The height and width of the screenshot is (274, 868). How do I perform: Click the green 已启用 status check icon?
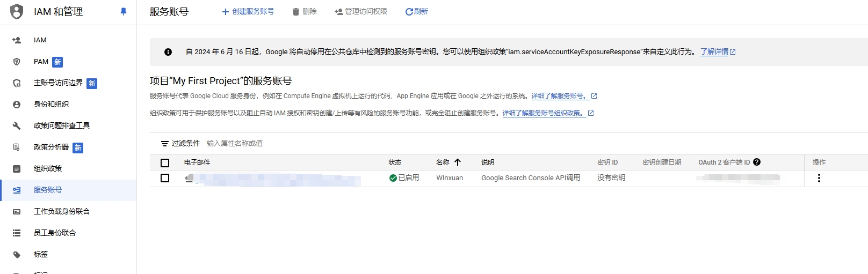coord(393,178)
